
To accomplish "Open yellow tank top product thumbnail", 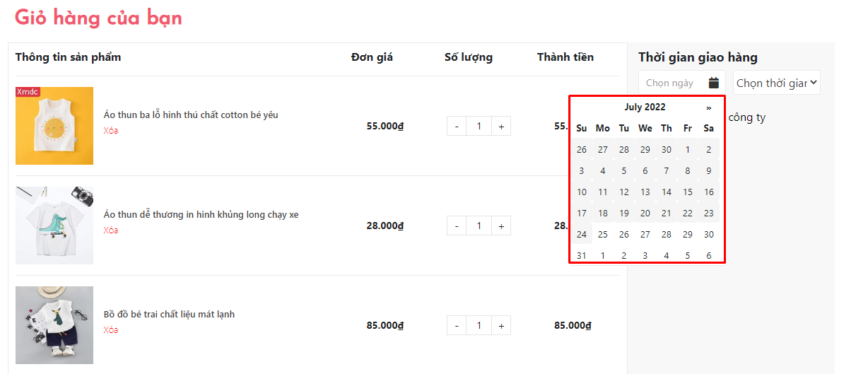I will [54, 126].
